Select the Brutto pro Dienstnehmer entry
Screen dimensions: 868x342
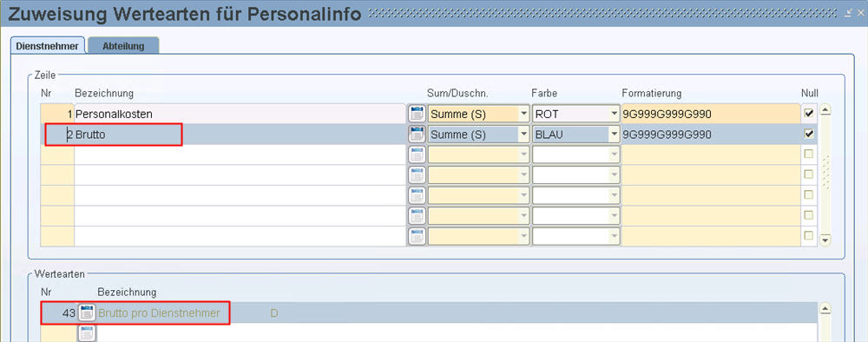click(x=159, y=313)
